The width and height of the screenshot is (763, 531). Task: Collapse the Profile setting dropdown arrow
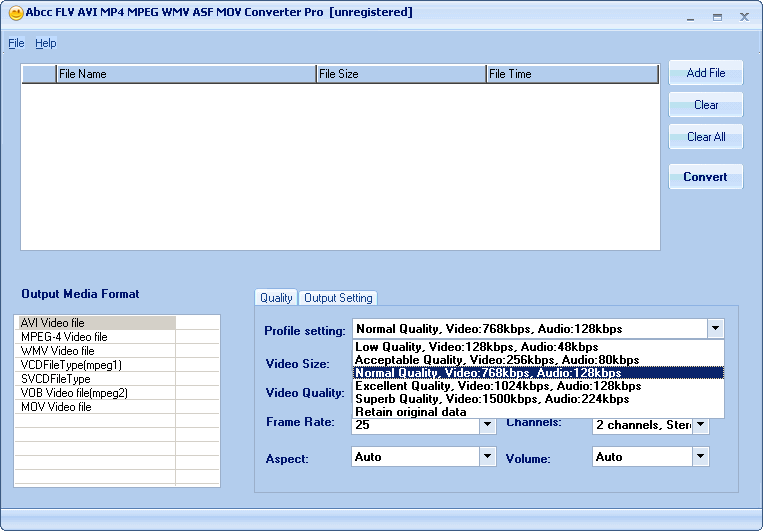point(715,329)
